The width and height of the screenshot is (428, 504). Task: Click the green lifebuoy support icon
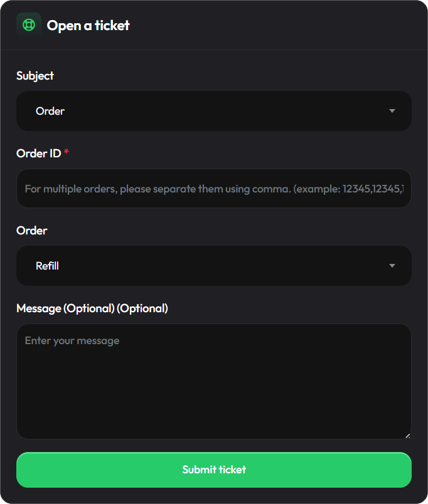pos(29,24)
